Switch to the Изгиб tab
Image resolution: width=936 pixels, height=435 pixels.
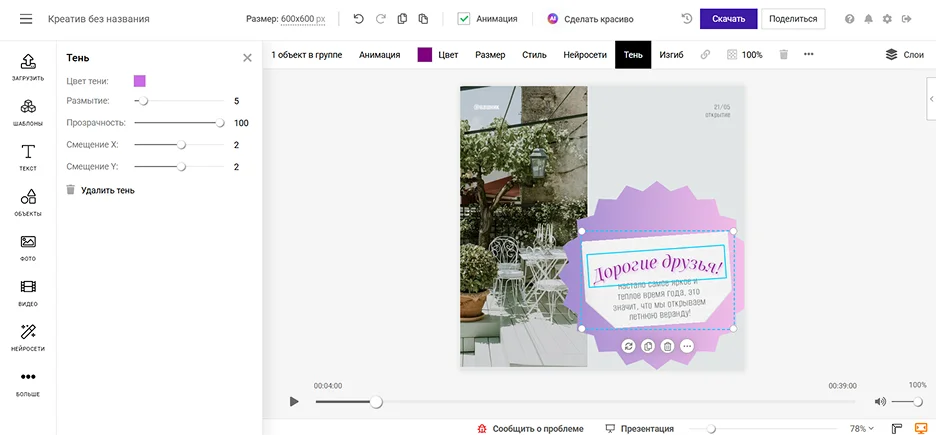[671, 55]
